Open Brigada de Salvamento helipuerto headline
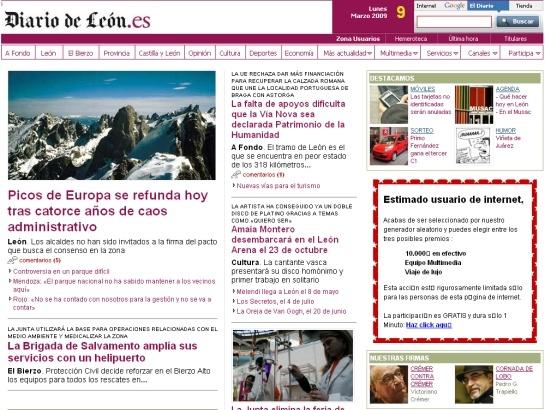The height and width of the screenshot is (410, 545). (x=103, y=352)
